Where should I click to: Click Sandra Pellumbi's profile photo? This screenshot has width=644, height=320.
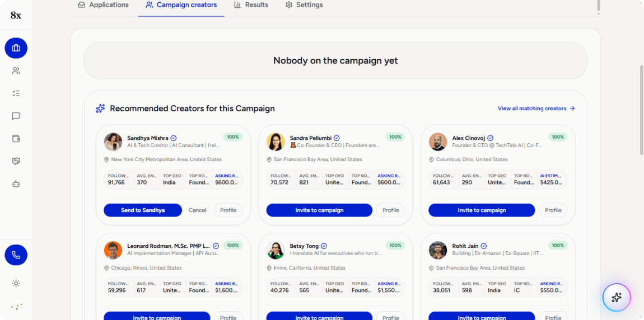(276, 142)
